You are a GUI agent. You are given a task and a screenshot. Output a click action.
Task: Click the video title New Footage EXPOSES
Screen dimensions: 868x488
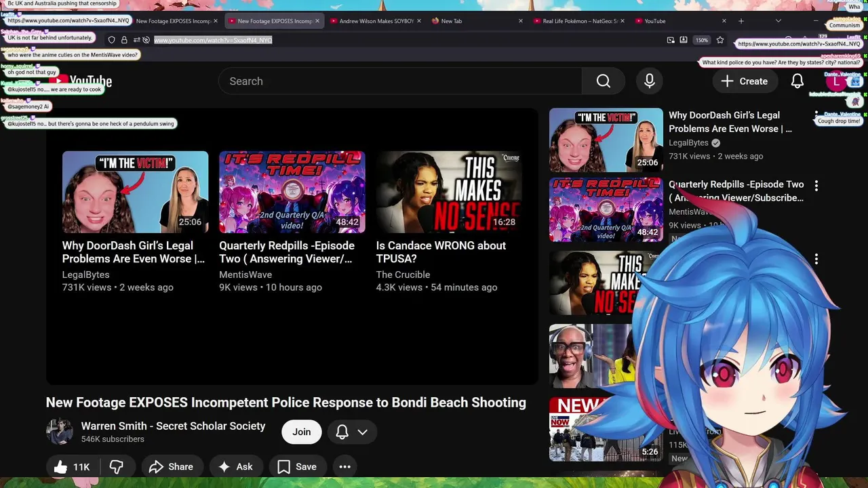click(285, 403)
